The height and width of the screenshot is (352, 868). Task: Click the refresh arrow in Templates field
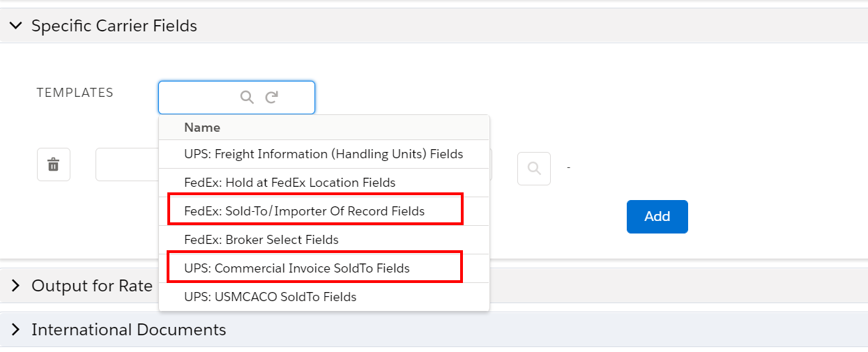(272, 98)
